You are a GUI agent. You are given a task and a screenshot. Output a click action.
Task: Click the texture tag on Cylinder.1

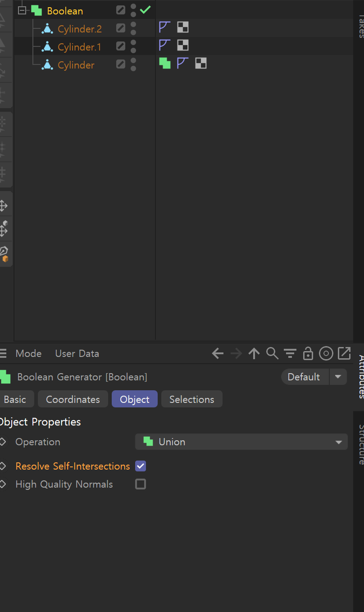[x=182, y=46]
